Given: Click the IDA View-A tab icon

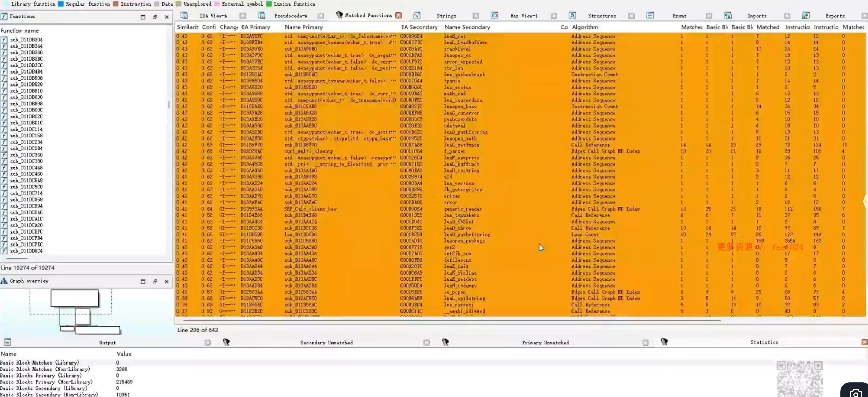Looking at the screenshot, I should [x=184, y=16].
